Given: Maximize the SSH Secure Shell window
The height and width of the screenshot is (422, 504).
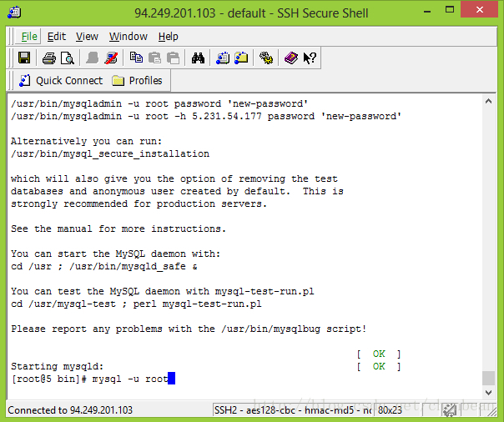Looking at the screenshot, I should (x=450, y=10).
